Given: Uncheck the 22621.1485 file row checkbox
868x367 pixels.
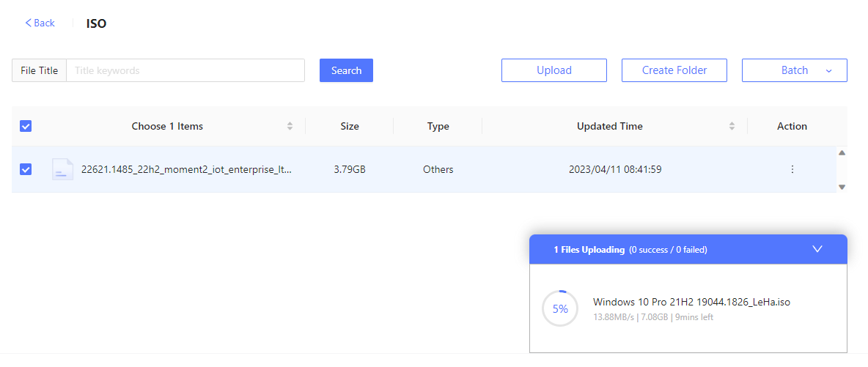Looking at the screenshot, I should 26,169.
